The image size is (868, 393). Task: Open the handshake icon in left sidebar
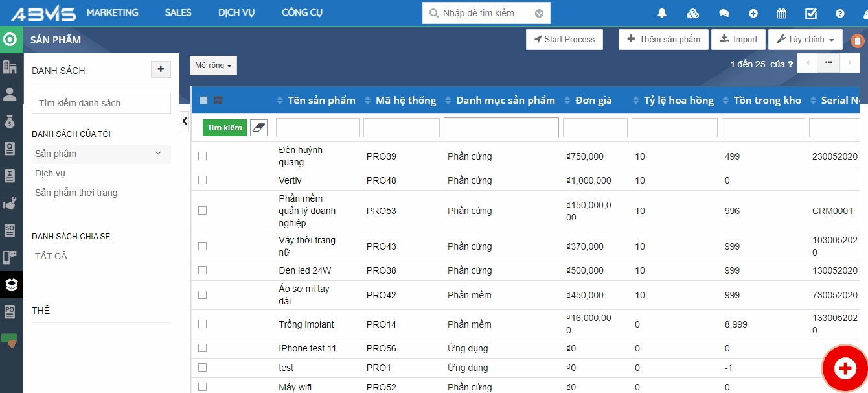point(10,203)
